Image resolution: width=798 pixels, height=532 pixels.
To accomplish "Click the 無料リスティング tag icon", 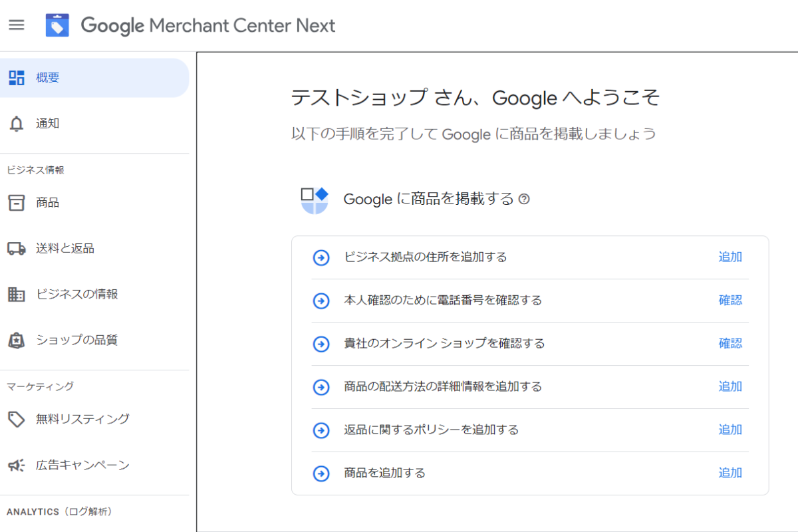I will tap(17, 420).
